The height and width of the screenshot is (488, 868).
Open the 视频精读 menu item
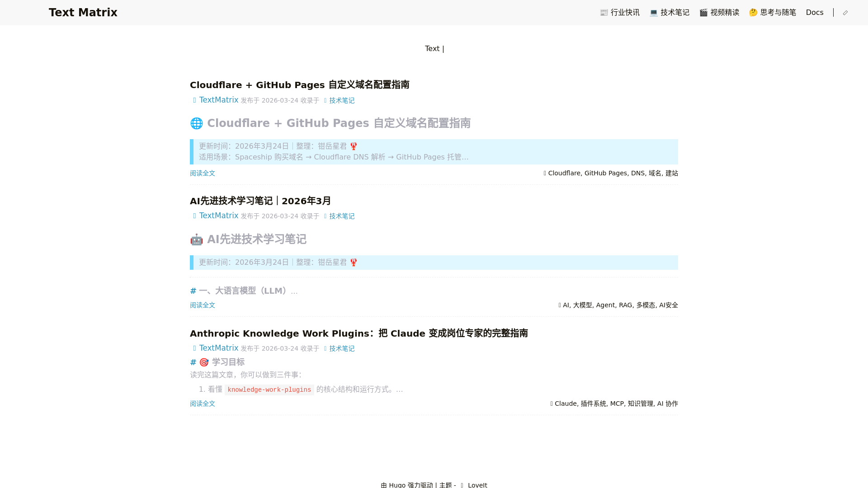click(x=719, y=13)
